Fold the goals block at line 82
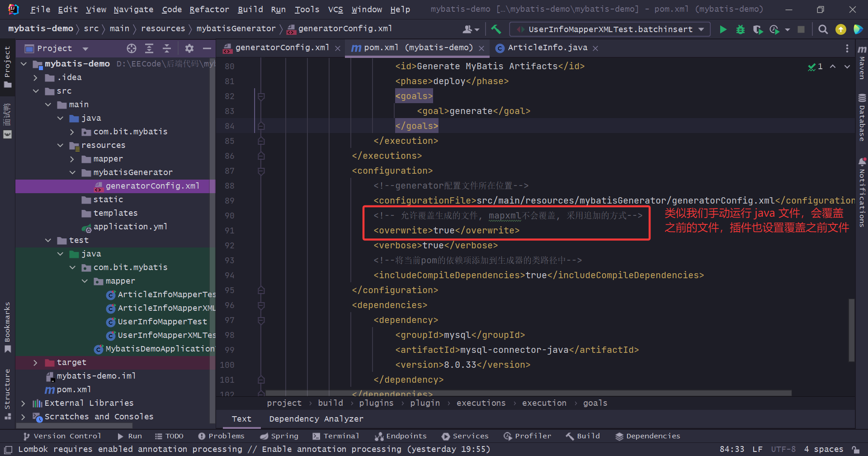868x456 pixels. pos(261,96)
